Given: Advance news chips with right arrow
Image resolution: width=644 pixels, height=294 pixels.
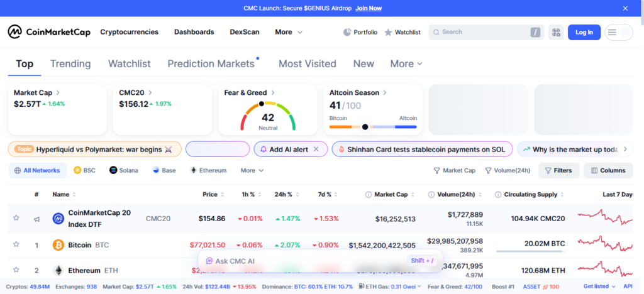Looking at the screenshot, I should pos(625,150).
